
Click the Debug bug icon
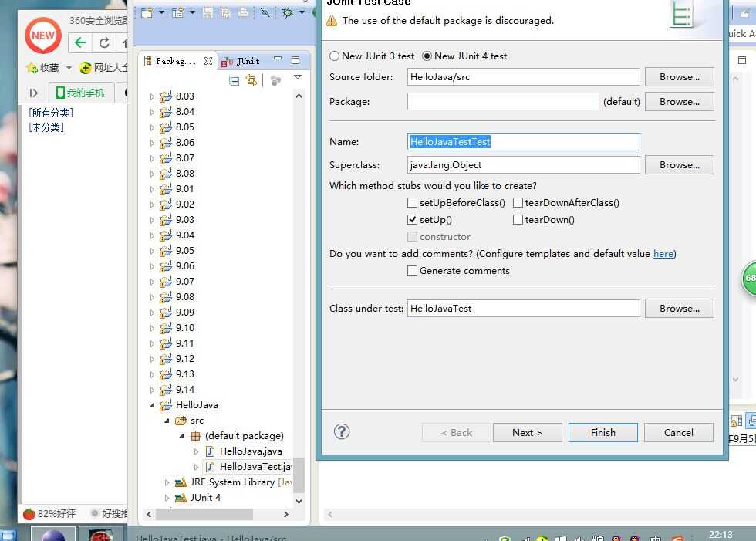click(287, 12)
